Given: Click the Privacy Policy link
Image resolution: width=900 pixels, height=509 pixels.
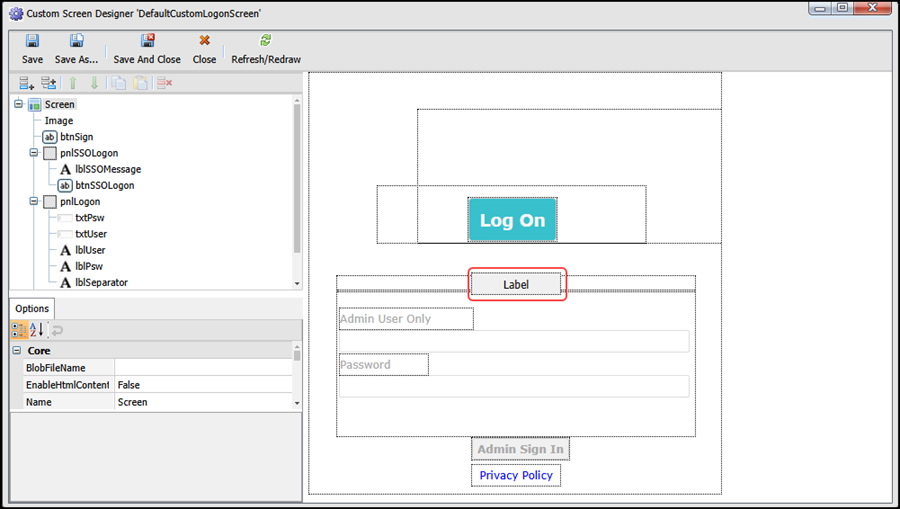Looking at the screenshot, I should [515, 475].
